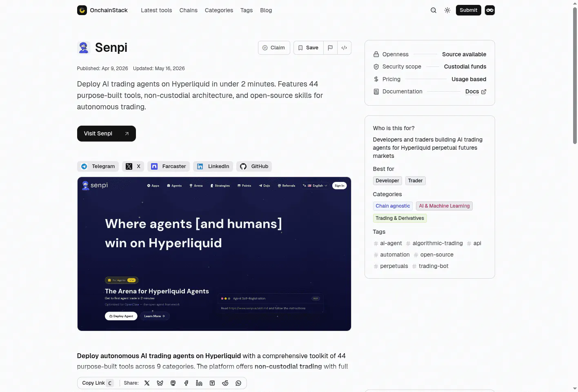
Task: Open the ai-agent tag
Action: click(x=388, y=243)
